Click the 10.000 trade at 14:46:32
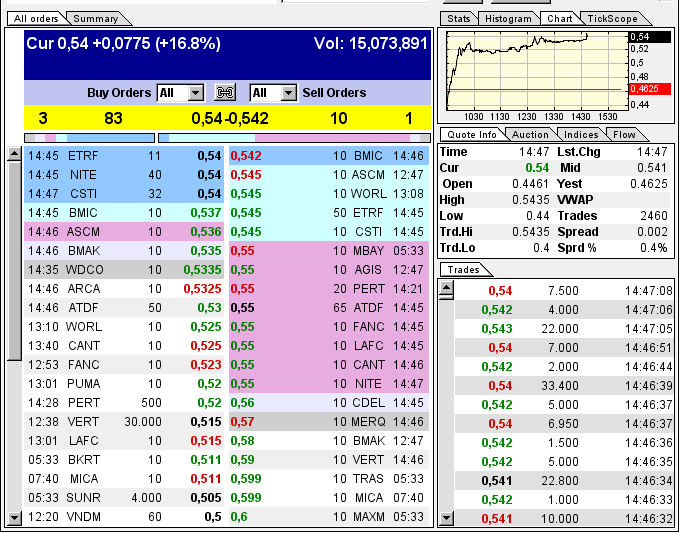The height and width of the screenshot is (534, 683). click(x=565, y=519)
